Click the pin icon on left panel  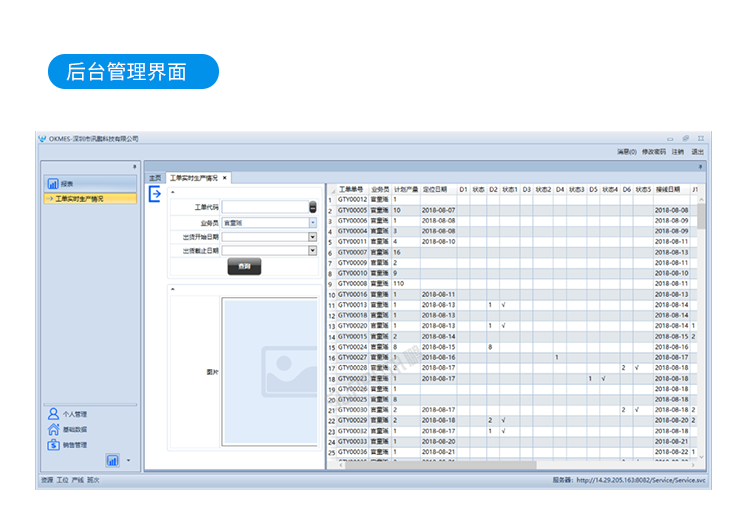click(x=135, y=166)
